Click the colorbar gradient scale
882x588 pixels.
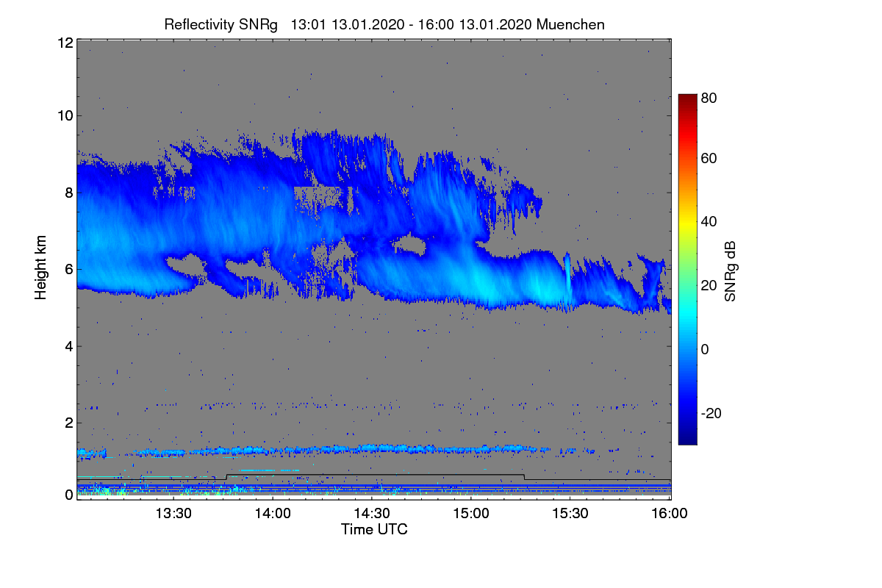click(687, 269)
